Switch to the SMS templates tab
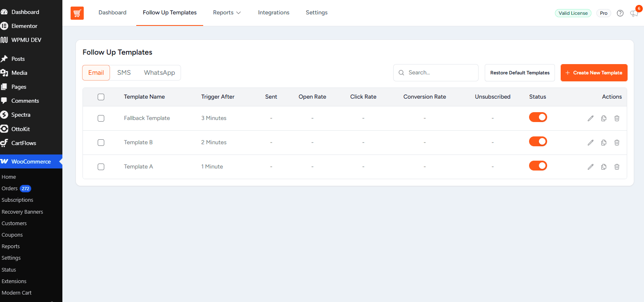 point(124,73)
